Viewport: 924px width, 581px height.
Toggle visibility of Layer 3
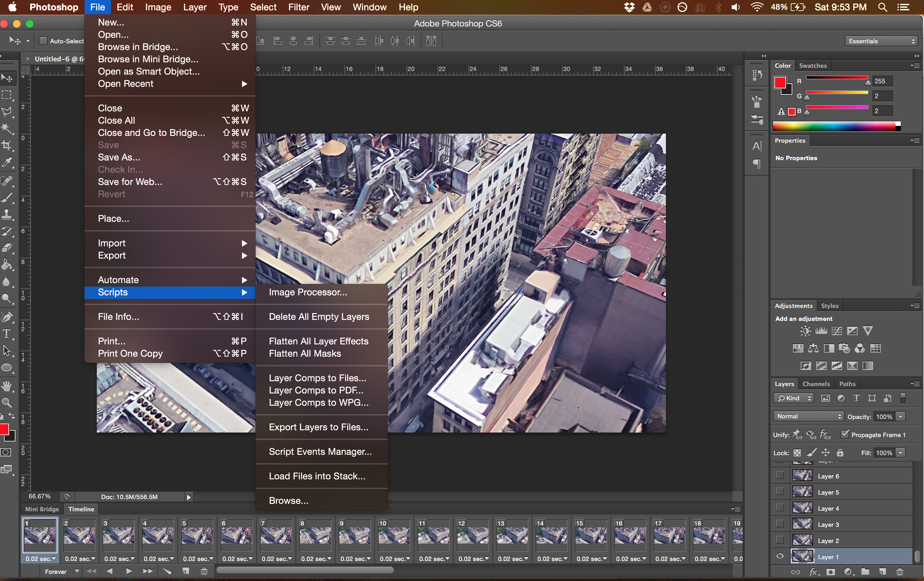pyautogui.click(x=779, y=524)
